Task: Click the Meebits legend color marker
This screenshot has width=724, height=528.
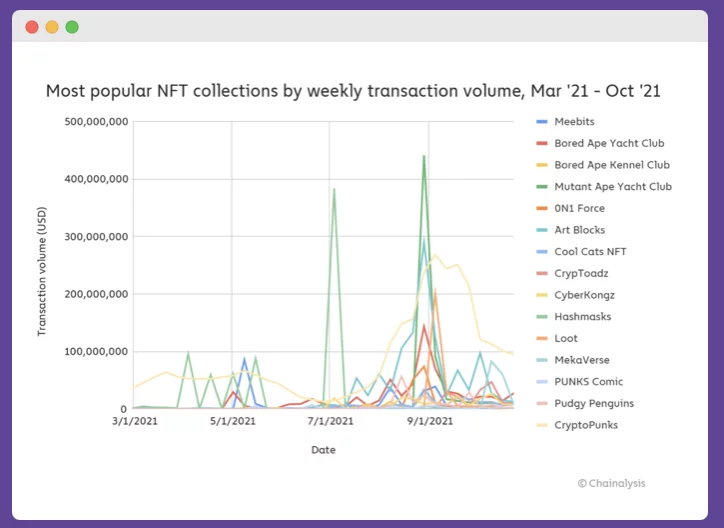Action: tap(542, 121)
